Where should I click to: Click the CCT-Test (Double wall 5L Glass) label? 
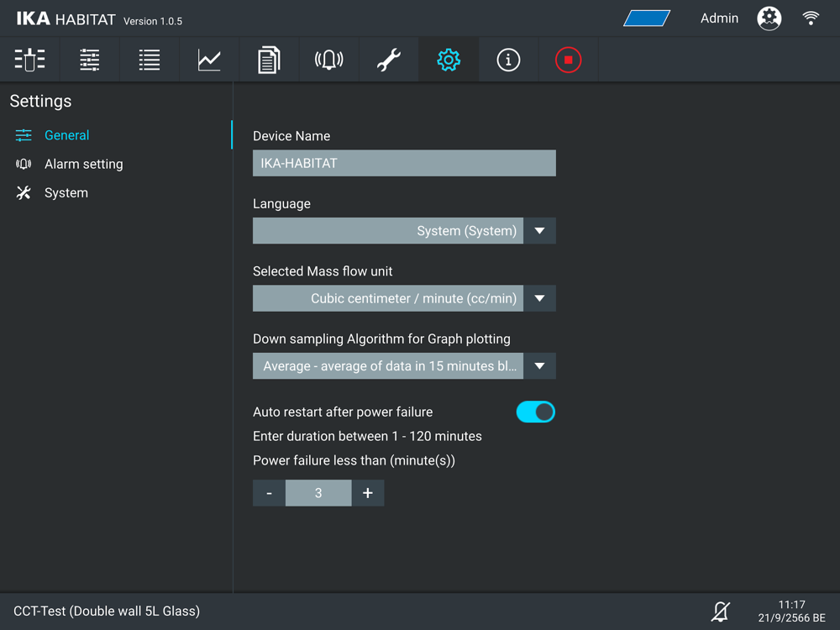[x=107, y=612]
